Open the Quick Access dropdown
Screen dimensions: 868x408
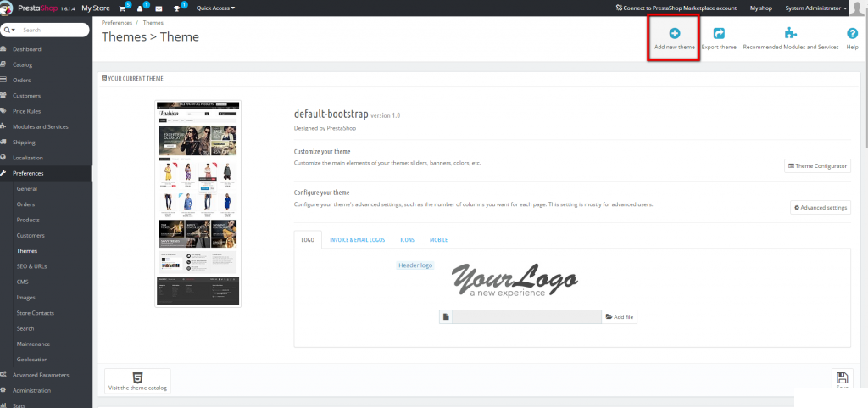[x=215, y=8]
